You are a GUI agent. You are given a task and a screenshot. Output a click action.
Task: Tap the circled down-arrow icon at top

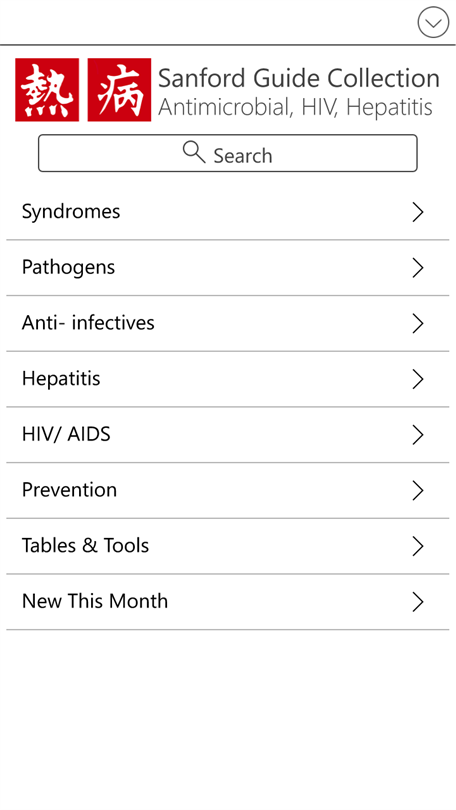[433, 22]
